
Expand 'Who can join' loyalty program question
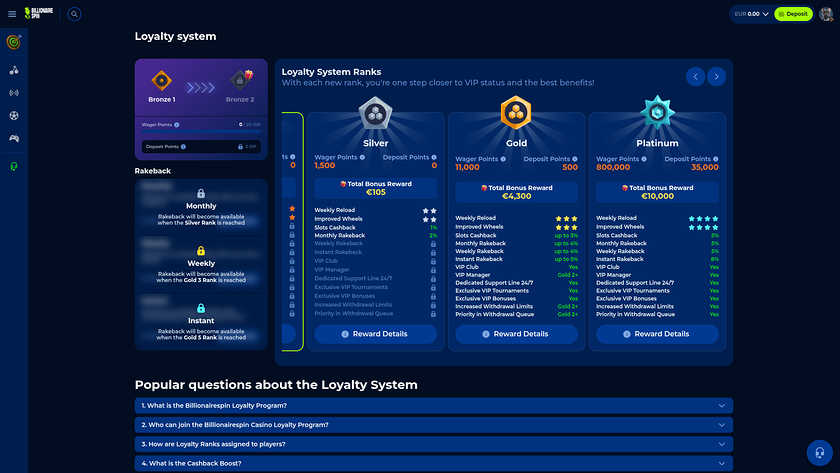coord(433,424)
